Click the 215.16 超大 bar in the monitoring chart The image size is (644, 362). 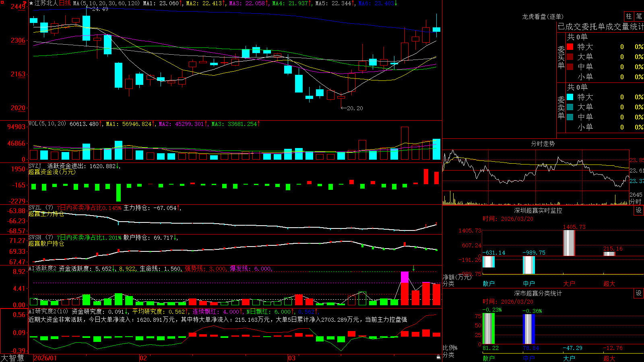[609, 254]
